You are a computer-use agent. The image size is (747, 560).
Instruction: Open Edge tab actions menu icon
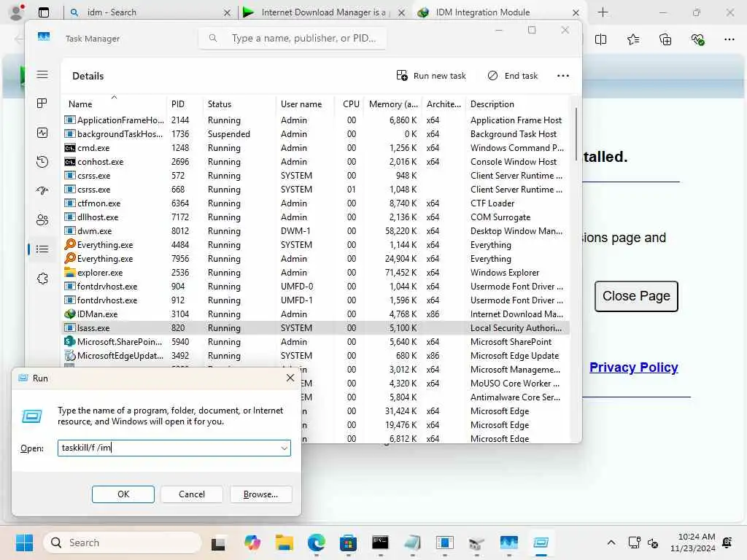43,12
